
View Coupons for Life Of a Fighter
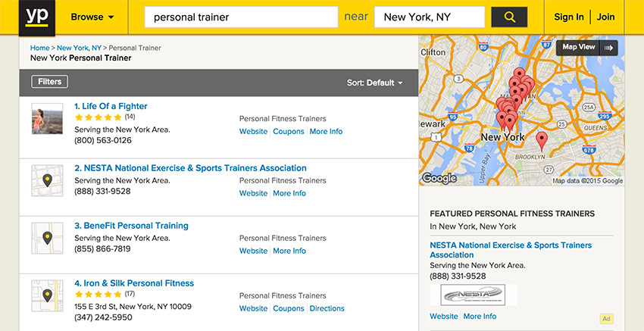[x=289, y=131]
